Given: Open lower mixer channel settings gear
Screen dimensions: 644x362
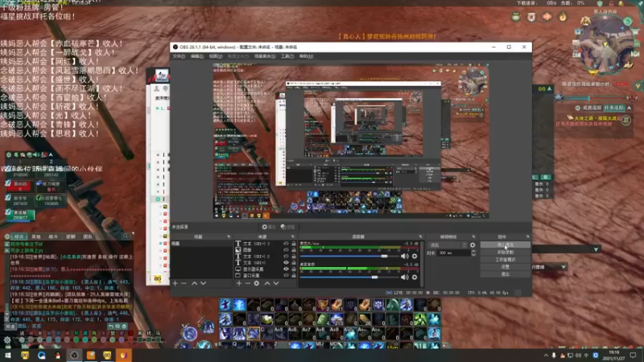Looking at the screenshot, I should click(x=415, y=277).
